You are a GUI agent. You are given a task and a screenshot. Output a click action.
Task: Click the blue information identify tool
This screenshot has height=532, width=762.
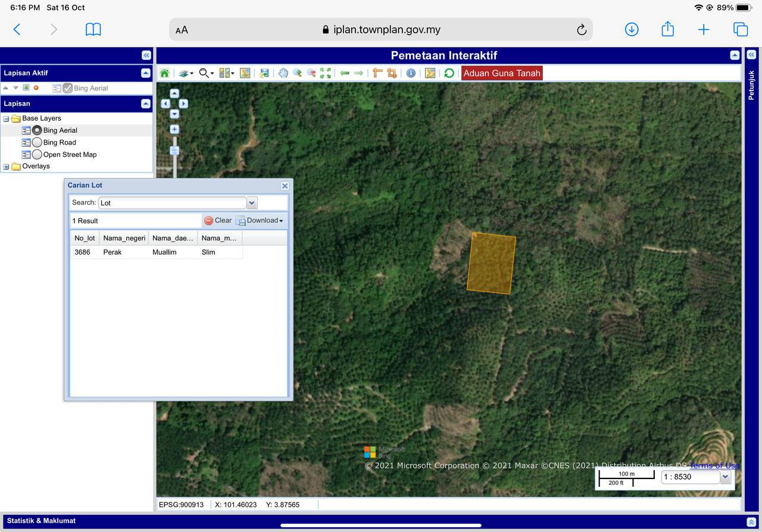tap(411, 73)
